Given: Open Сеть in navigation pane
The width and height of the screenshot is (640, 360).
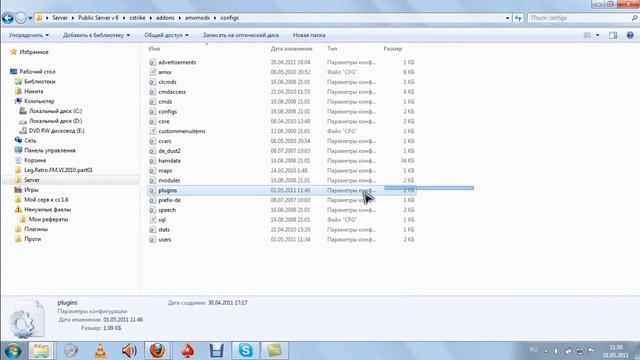Looking at the screenshot, I should click(30, 141).
